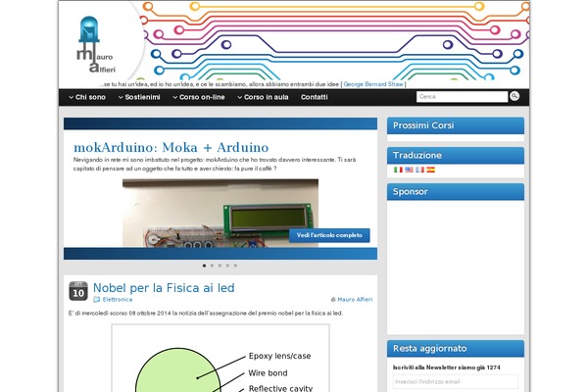
Task: Click the LED diagram image
Action: (x=220, y=359)
